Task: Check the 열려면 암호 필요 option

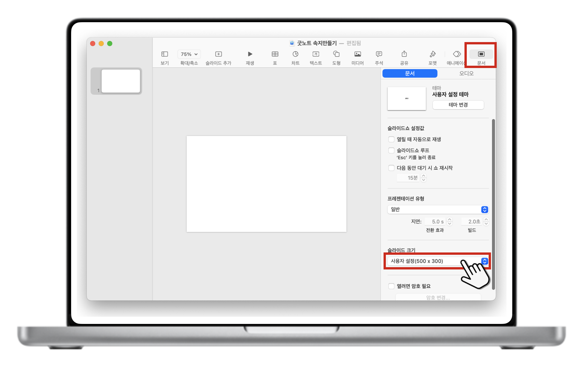Action: point(391,286)
